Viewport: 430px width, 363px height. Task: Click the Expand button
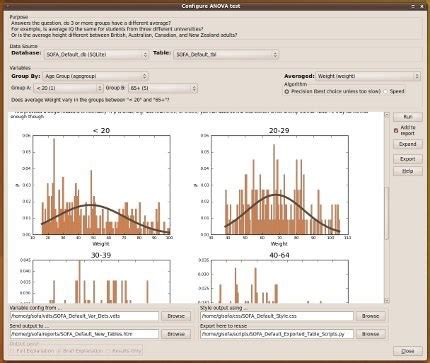[x=408, y=144]
